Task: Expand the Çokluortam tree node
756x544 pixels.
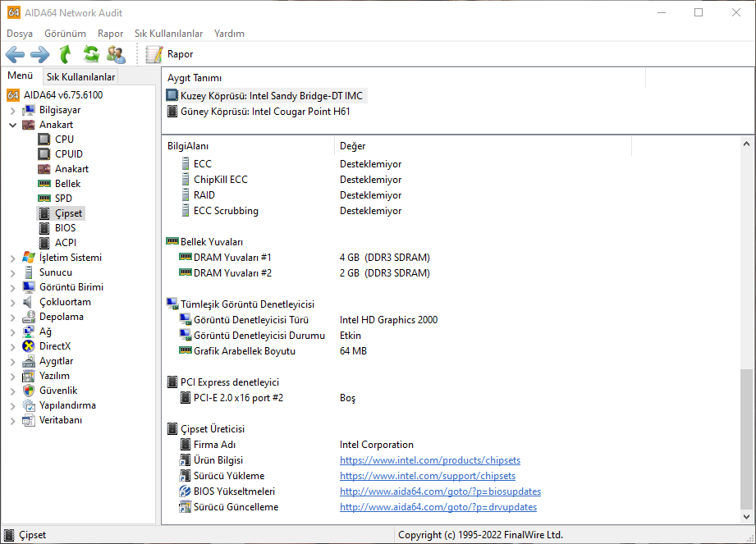Action: [x=13, y=303]
